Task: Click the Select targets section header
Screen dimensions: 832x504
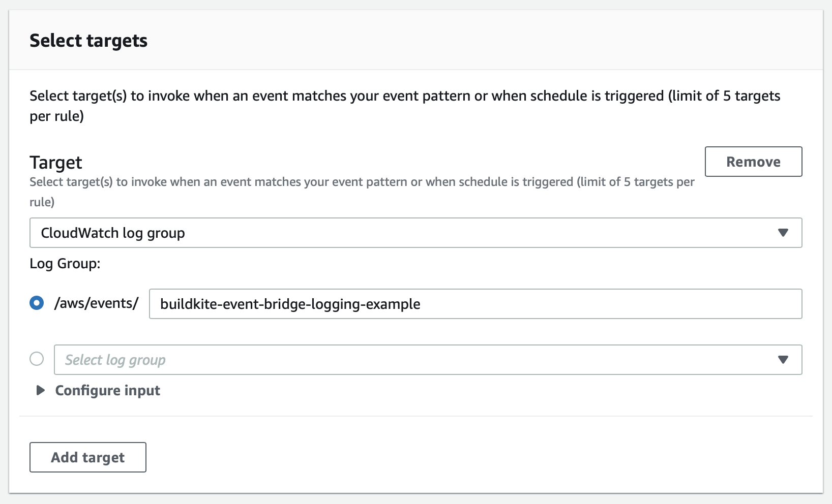Action: [89, 41]
